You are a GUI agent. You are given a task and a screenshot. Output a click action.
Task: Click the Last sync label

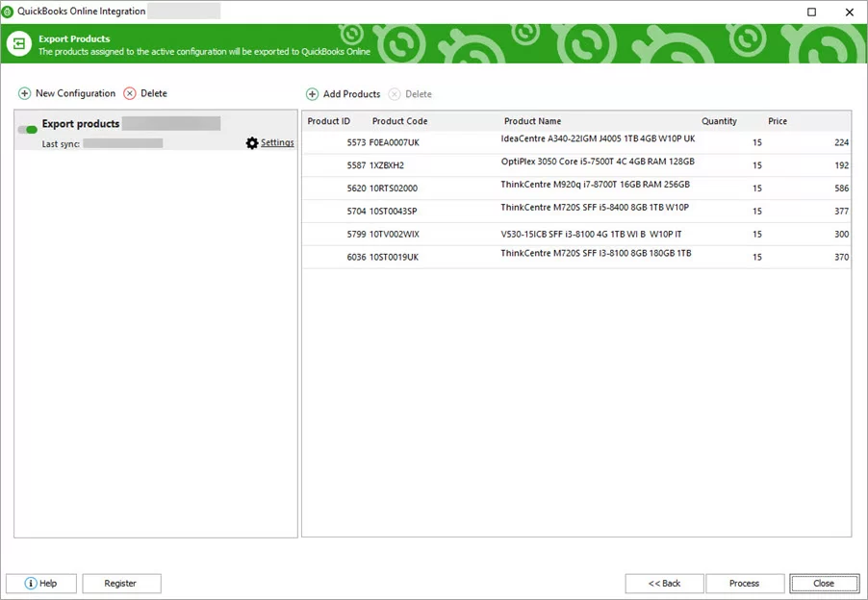pyautogui.click(x=61, y=144)
